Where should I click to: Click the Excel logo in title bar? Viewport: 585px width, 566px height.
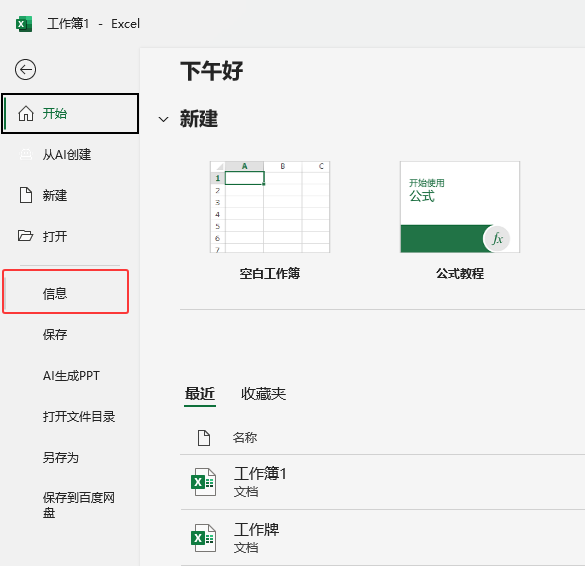(24, 24)
